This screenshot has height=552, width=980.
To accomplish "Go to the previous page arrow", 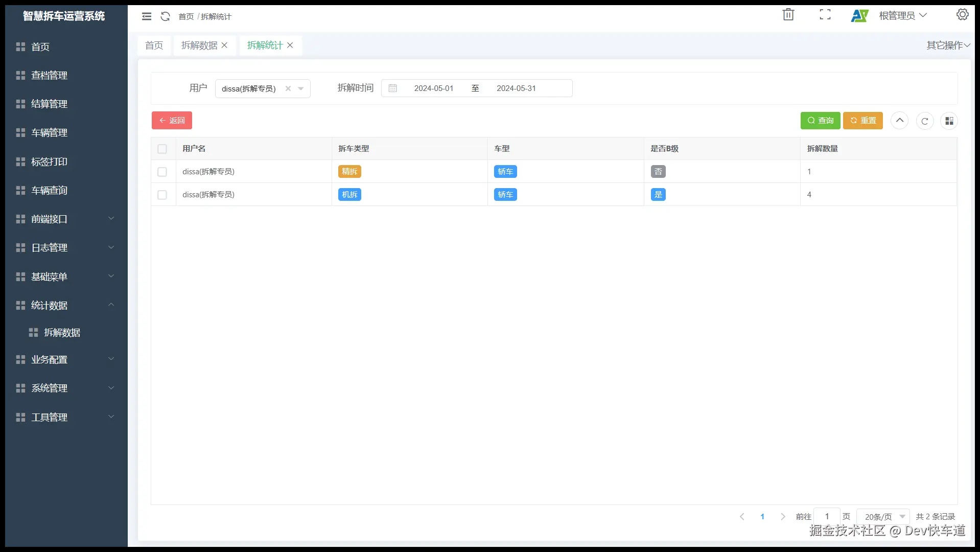I will [742, 517].
